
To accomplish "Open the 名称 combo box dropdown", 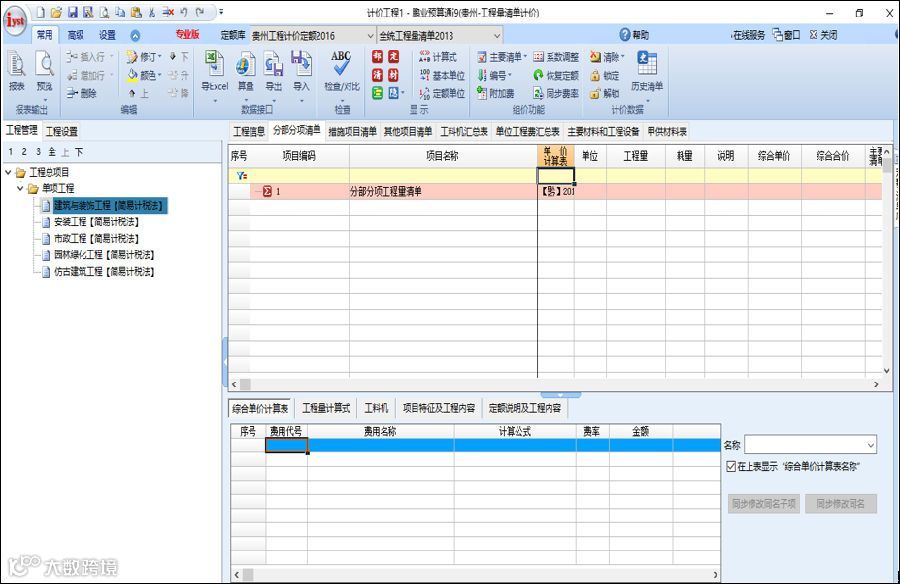I will click(x=871, y=444).
